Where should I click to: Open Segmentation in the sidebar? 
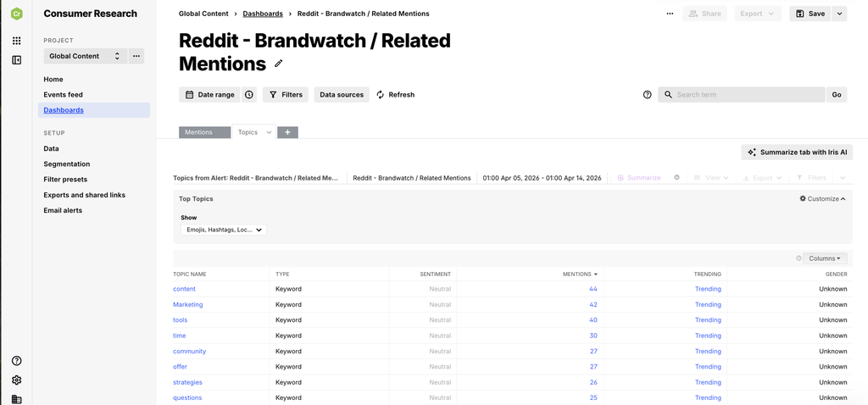[67, 164]
